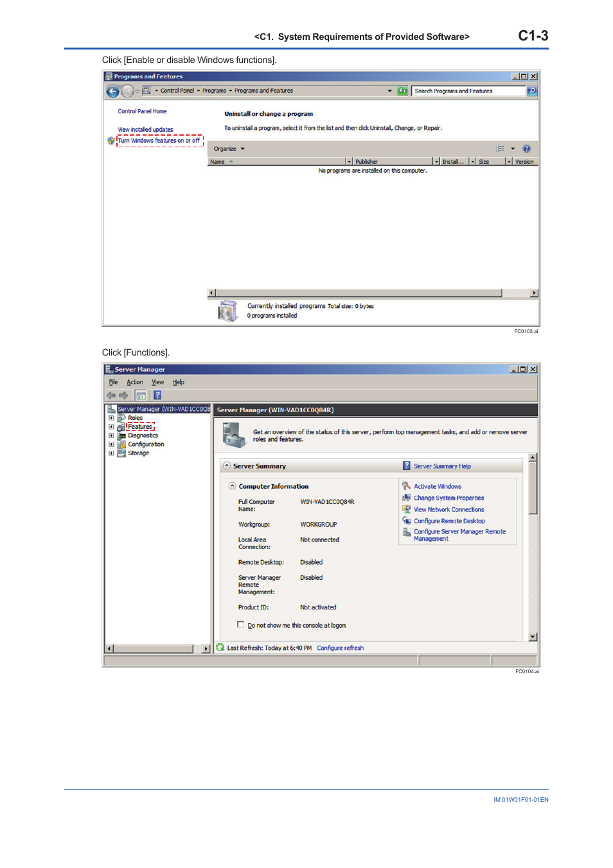Image resolution: width=613 pixels, height=868 pixels.
Task: Collapse the Computer Information section
Action: 233,486
